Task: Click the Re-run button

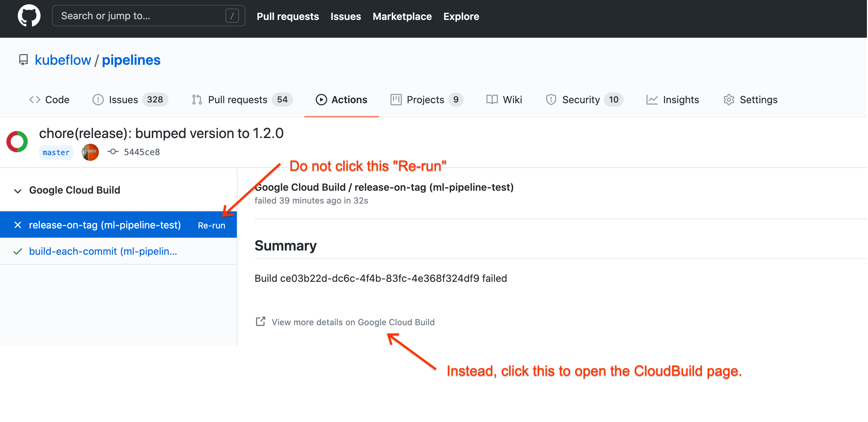Action: [x=212, y=225]
